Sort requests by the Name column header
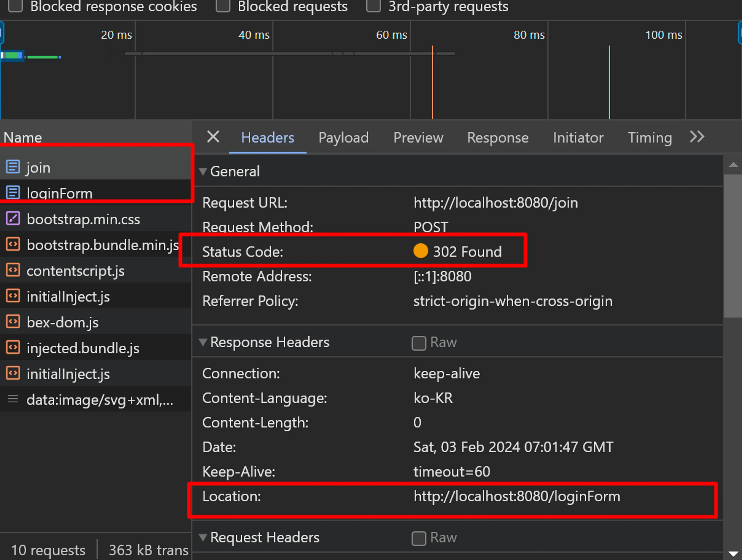Screen dimensions: 742x560 coord(23,138)
